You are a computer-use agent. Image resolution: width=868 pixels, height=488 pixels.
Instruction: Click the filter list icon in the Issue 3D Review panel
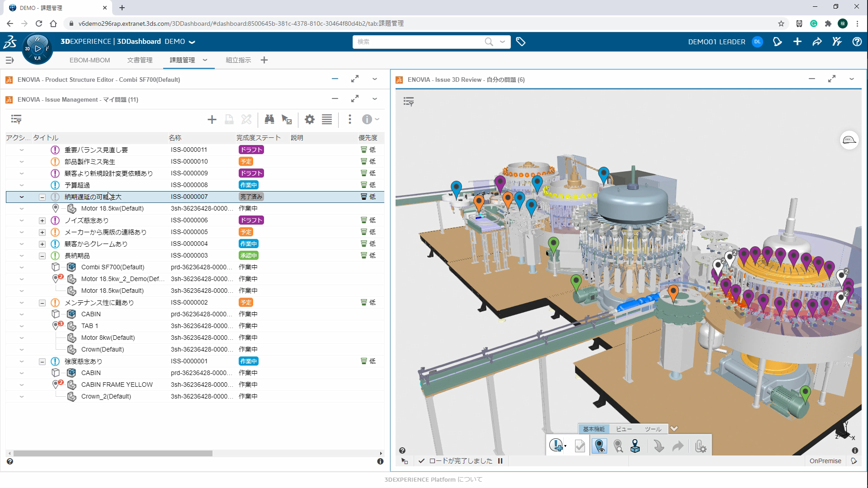click(x=409, y=102)
